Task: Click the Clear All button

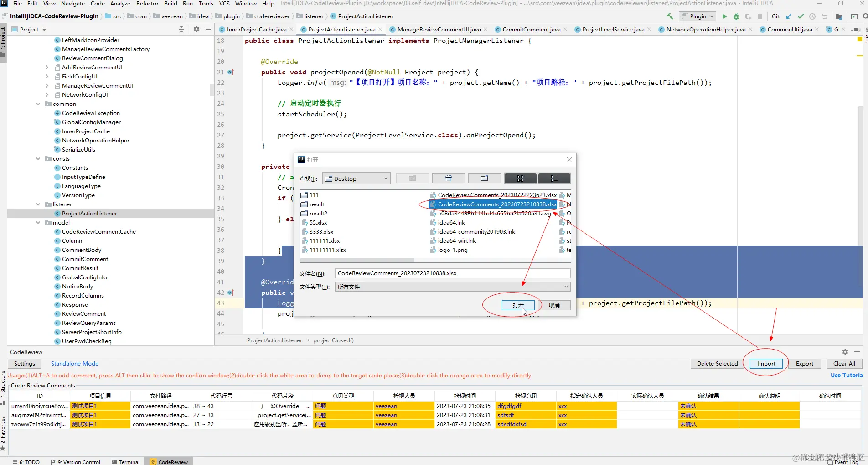Action: coord(844,364)
